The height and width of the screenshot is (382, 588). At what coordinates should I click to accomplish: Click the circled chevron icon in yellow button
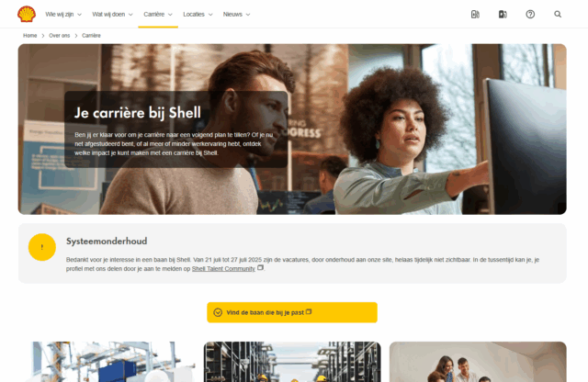(218, 312)
